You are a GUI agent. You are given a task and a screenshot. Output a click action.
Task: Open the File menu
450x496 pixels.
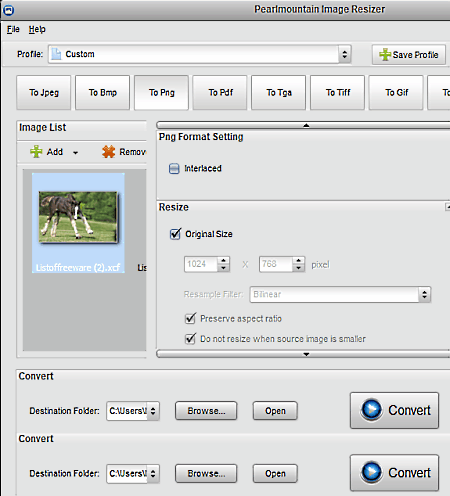[13, 29]
